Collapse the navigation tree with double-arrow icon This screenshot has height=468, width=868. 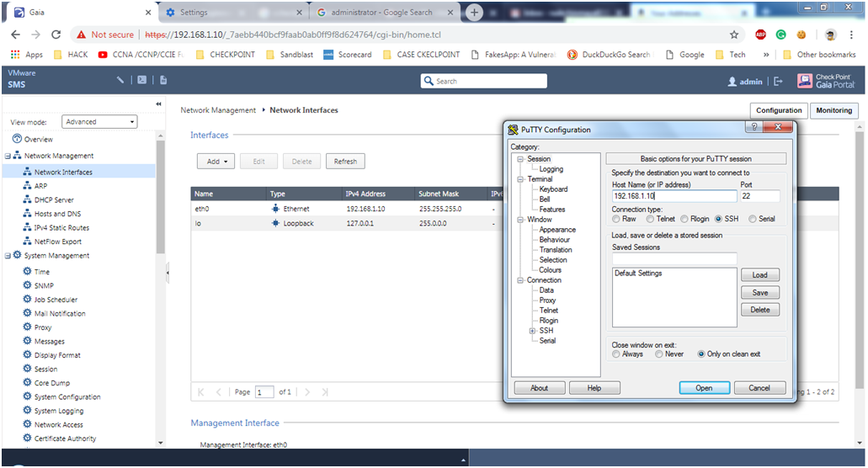[x=158, y=104]
